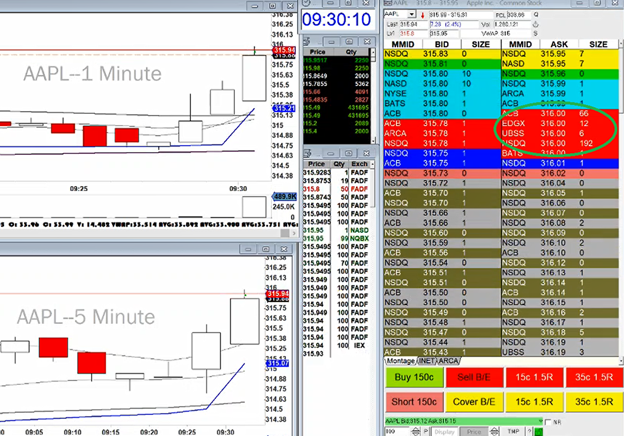Switch to the ARCA tab
The width and height of the screenshot is (624, 436).
[447, 360]
